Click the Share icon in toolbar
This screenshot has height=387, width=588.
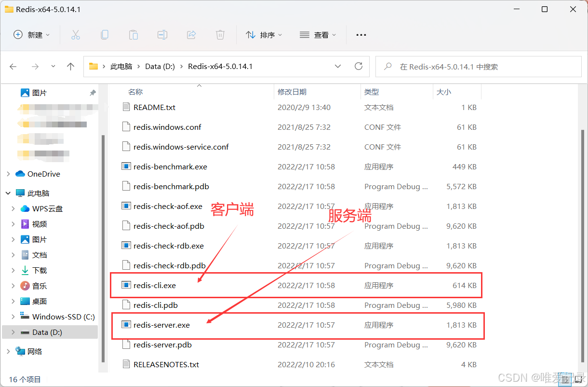tap(191, 35)
